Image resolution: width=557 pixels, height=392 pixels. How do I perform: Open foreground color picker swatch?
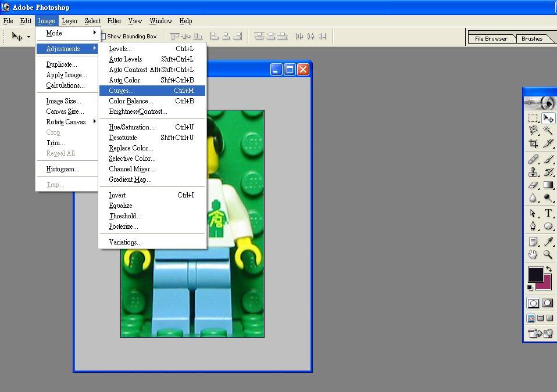[x=535, y=274]
